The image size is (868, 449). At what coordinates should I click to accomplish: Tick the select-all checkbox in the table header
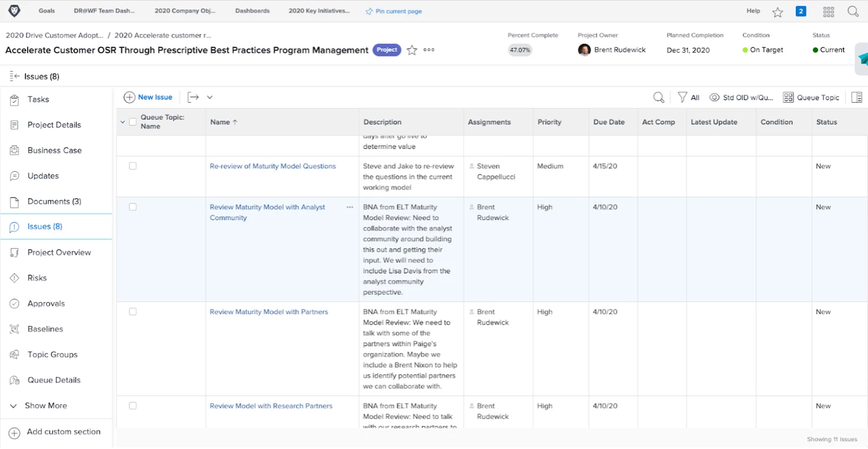click(133, 122)
